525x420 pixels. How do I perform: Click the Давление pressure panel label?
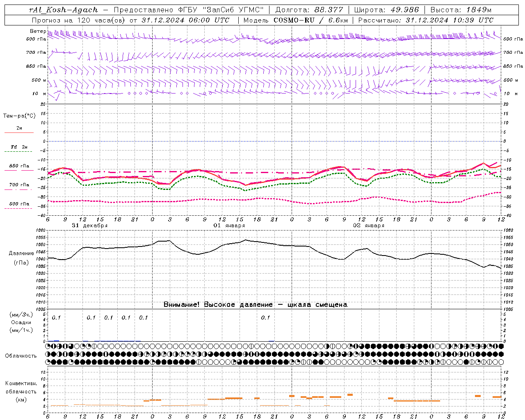click(21, 253)
